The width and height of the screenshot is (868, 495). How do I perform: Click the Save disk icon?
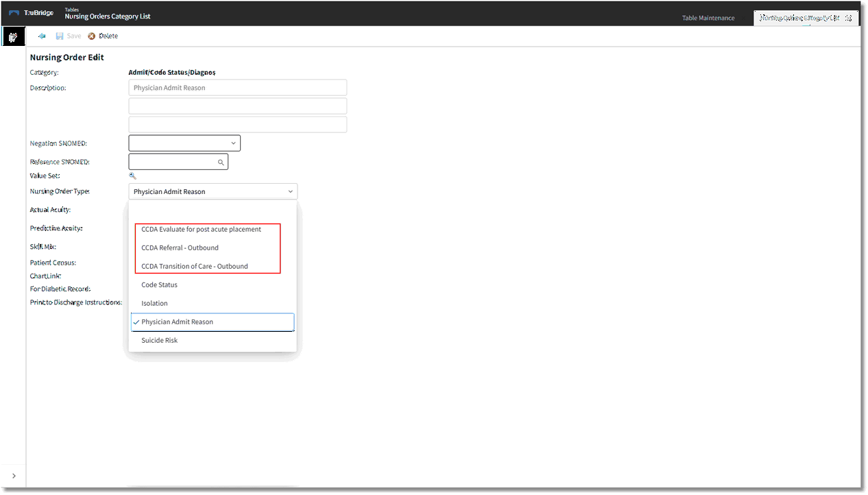click(x=60, y=36)
